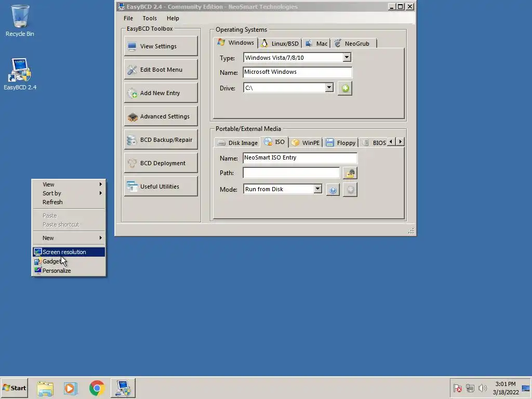The height and width of the screenshot is (399, 532).
Task: Choose Refresh in desktop context menu
Action: (x=69, y=202)
